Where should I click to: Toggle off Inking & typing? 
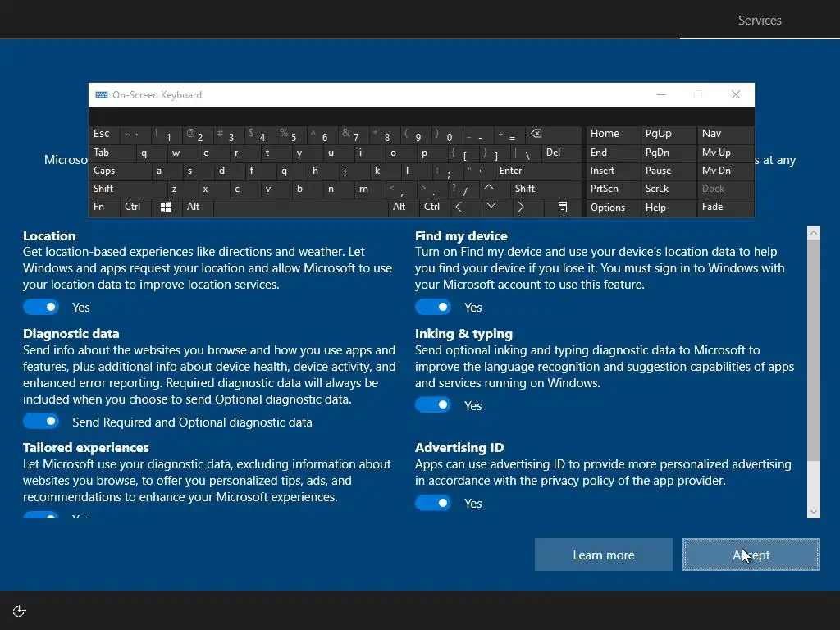pyautogui.click(x=433, y=405)
